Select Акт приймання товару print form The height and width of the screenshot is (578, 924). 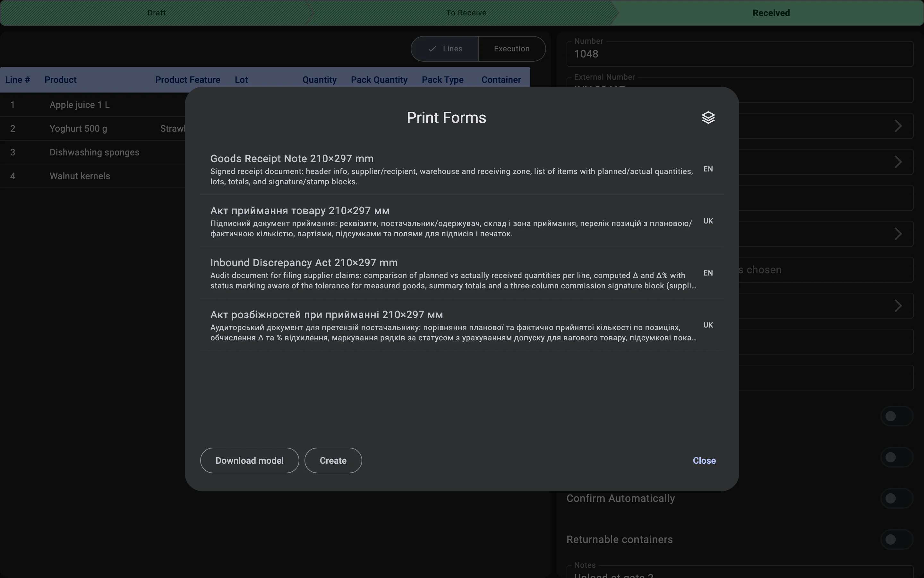[x=462, y=221]
